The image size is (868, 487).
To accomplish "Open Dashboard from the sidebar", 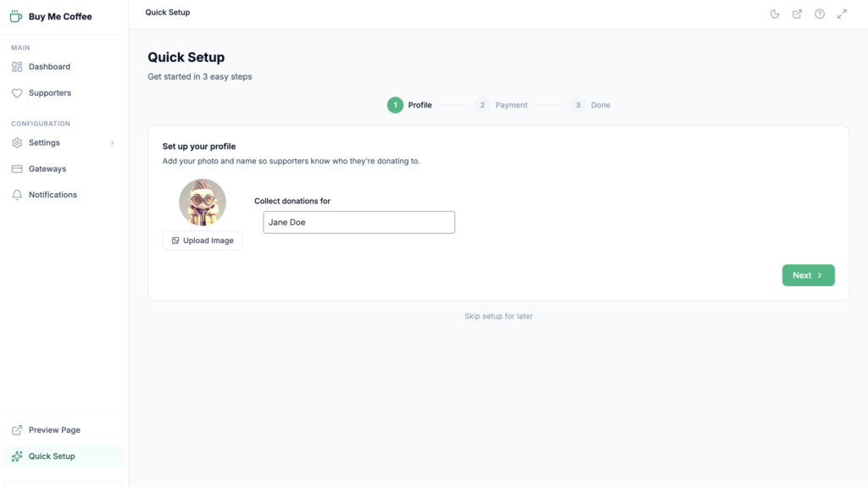I will pyautogui.click(x=49, y=67).
